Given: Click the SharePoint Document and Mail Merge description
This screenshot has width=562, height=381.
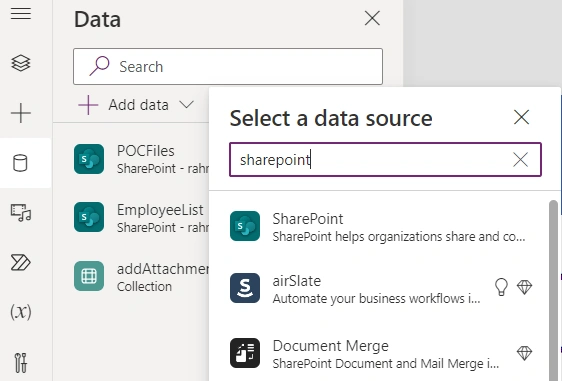Looking at the screenshot, I should (x=386, y=363).
